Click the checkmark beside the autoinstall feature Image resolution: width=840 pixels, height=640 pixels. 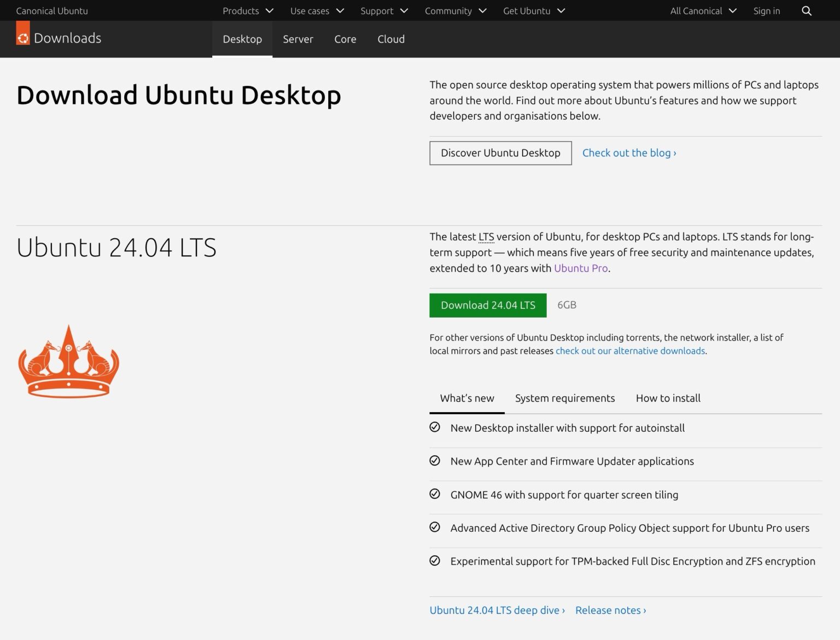pyautogui.click(x=435, y=427)
